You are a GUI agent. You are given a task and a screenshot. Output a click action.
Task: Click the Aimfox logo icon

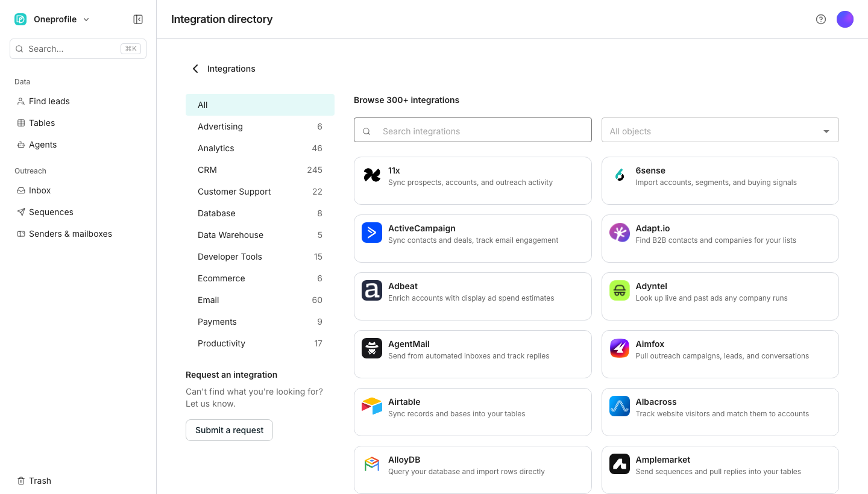click(x=620, y=348)
